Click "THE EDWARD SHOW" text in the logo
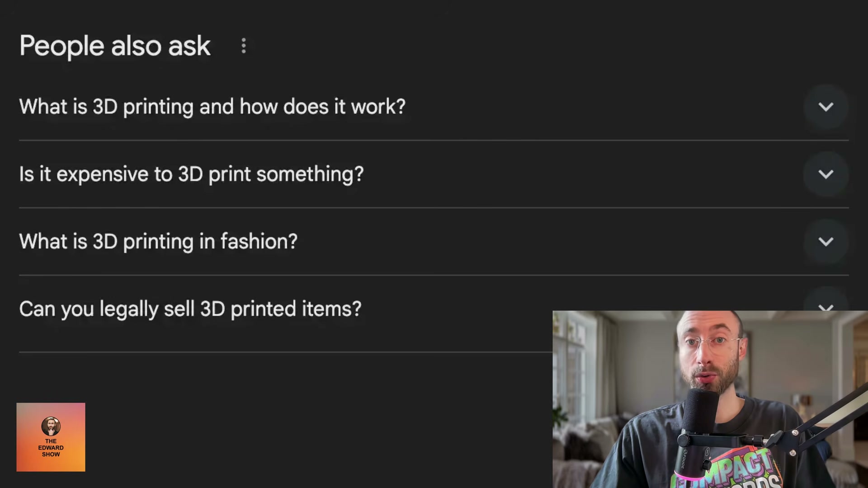This screenshot has height=488, width=868. 51,448
